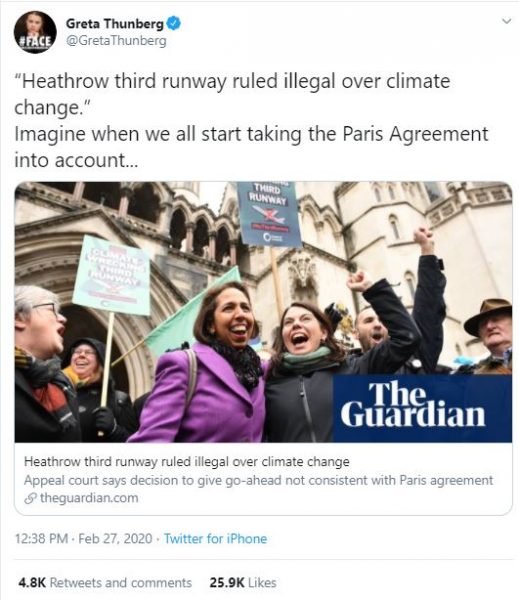
Task: Open the Guardian article photo preview
Action: 263,312
